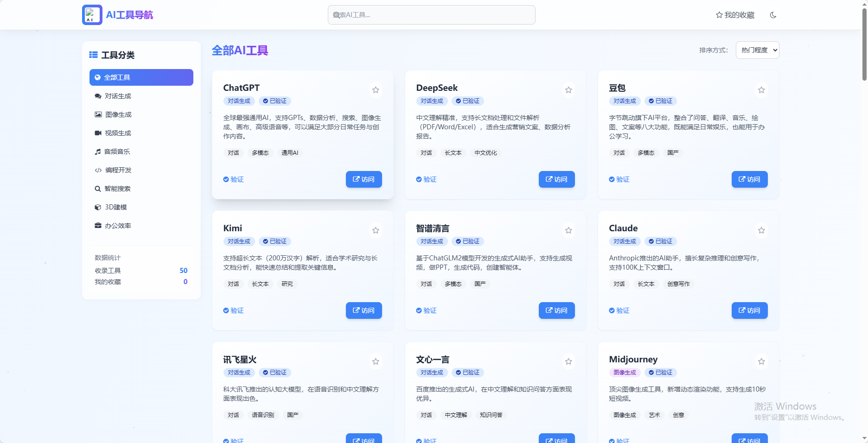
Task: Open 我的收藏 in the top right
Action: pos(734,14)
